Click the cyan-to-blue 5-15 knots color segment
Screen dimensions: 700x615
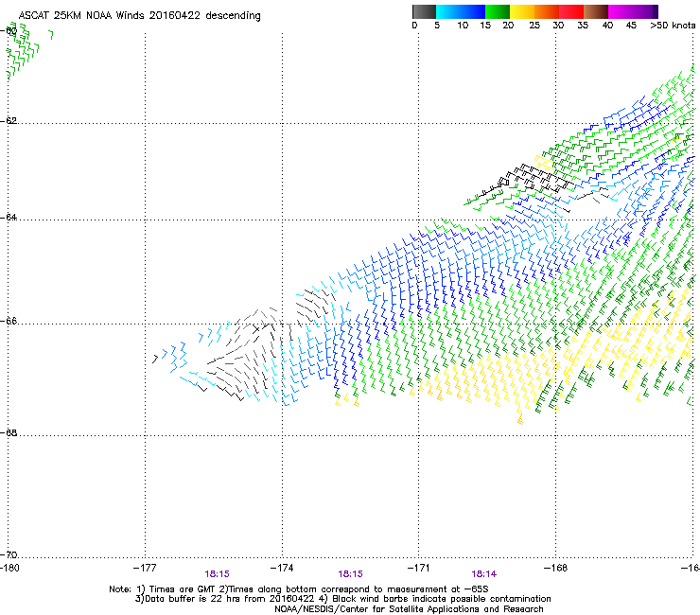coord(461,11)
